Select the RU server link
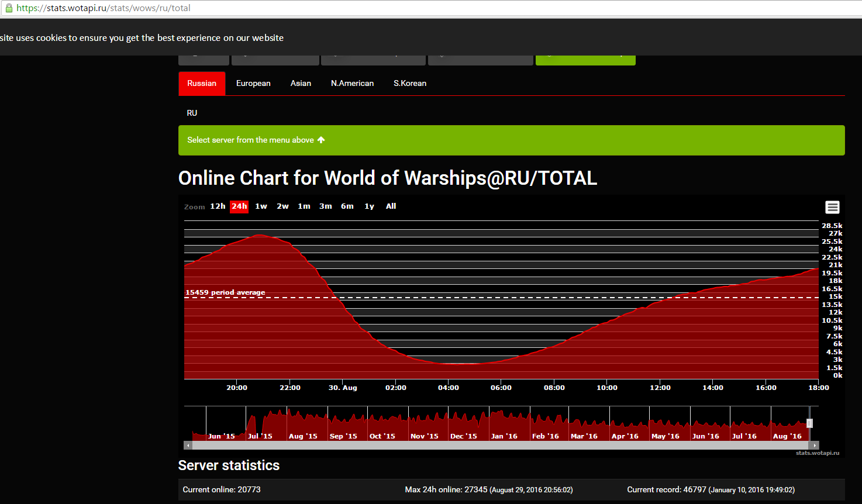Image resolution: width=862 pixels, height=504 pixels. coord(192,113)
